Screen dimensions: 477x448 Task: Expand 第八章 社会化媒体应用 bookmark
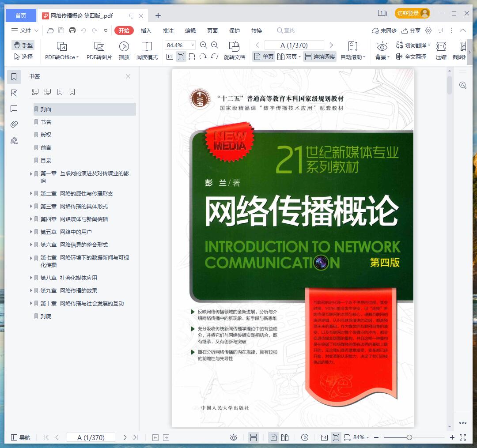(31, 278)
